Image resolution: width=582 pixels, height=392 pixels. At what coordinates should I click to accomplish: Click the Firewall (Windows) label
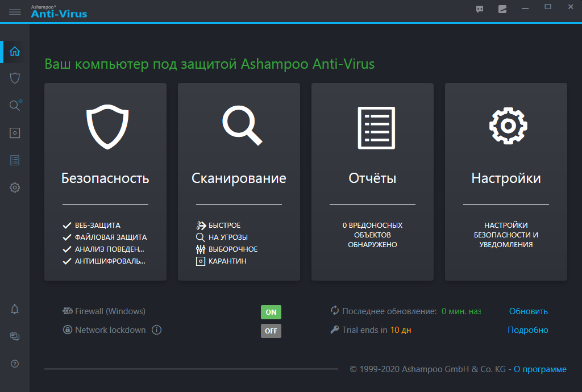click(110, 311)
